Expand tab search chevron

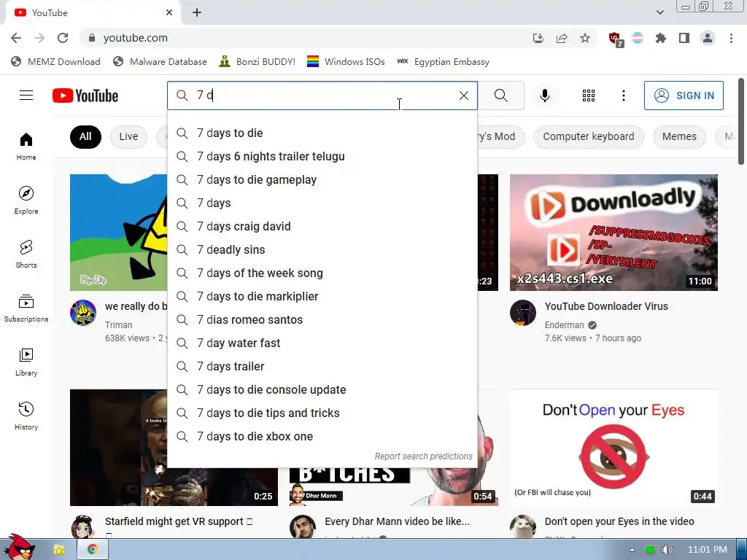point(659,12)
